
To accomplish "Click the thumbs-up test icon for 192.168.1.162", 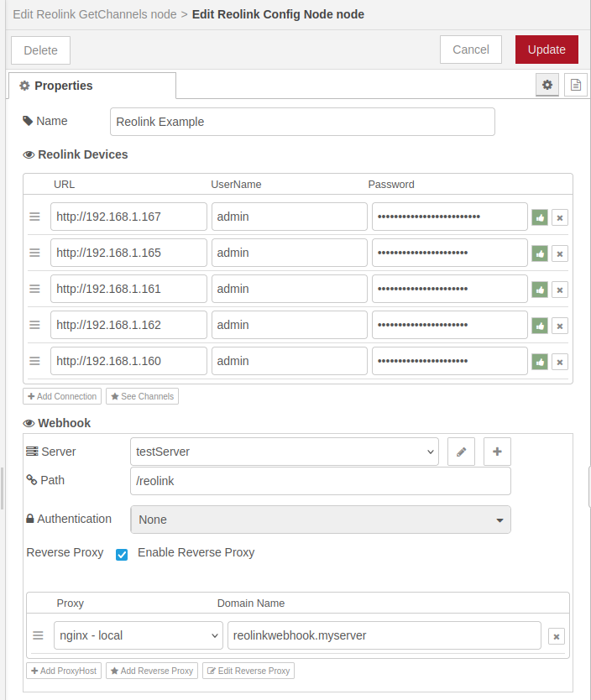I will tap(540, 326).
